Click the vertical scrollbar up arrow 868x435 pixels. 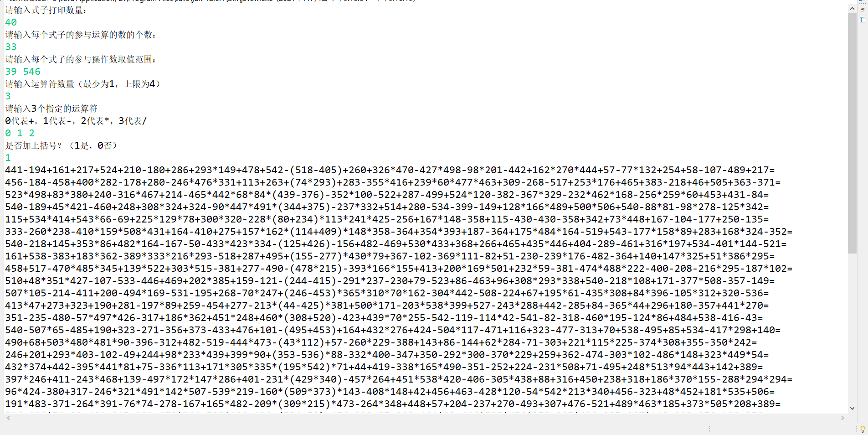pos(852,8)
